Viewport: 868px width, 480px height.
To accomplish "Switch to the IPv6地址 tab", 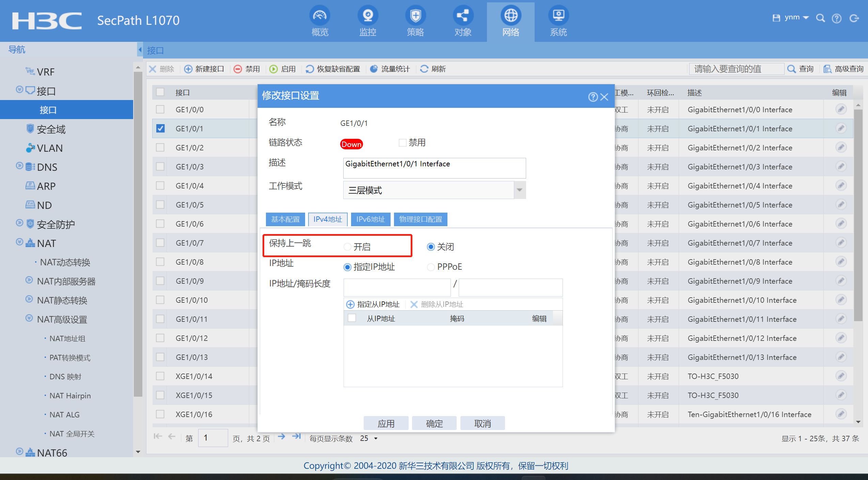I will (x=370, y=219).
